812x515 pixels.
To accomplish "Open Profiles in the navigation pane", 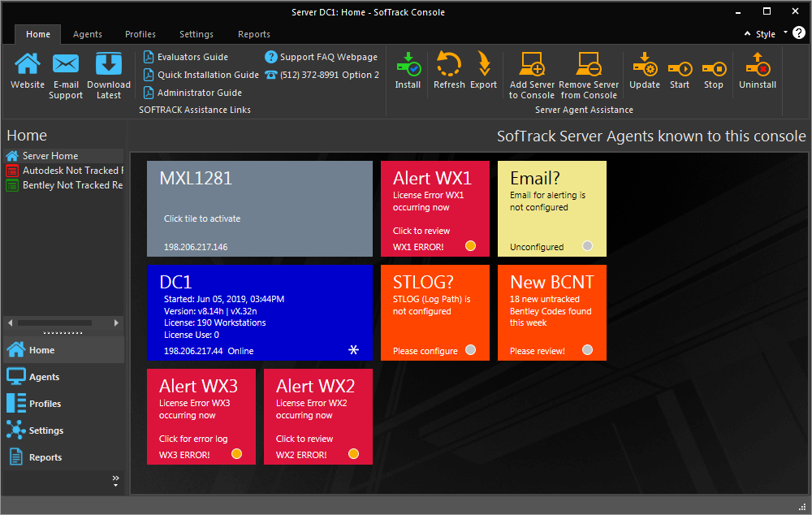I will [63, 405].
